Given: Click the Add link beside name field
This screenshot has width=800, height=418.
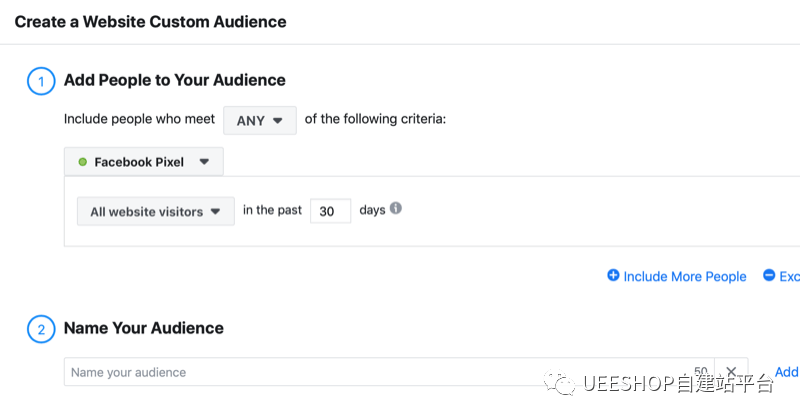Looking at the screenshot, I should tap(786, 372).
